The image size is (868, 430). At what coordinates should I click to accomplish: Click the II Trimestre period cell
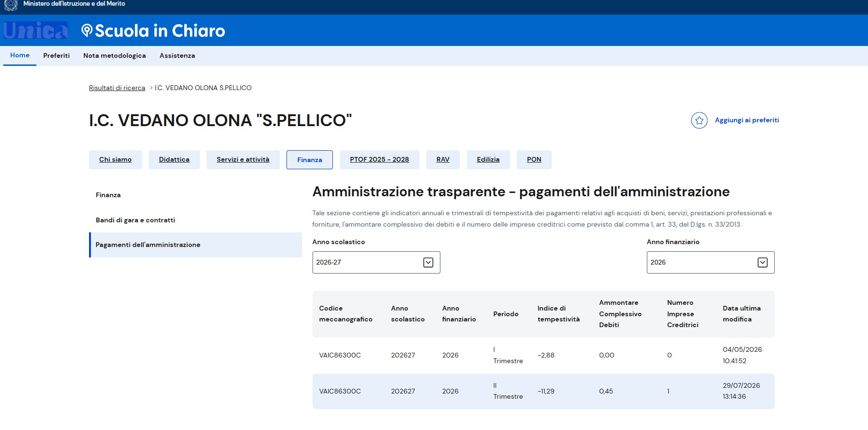[508, 391]
